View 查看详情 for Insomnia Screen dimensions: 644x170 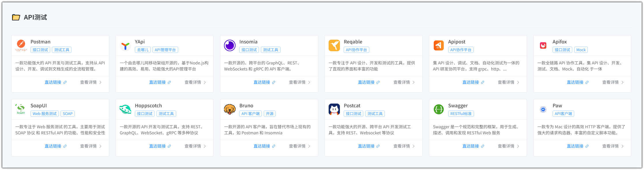click(x=300, y=82)
